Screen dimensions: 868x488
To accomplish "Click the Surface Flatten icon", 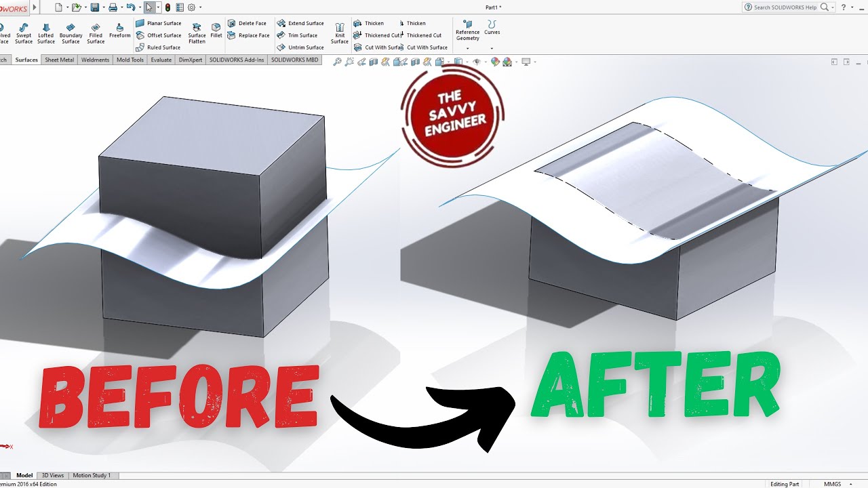I will tap(197, 33).
